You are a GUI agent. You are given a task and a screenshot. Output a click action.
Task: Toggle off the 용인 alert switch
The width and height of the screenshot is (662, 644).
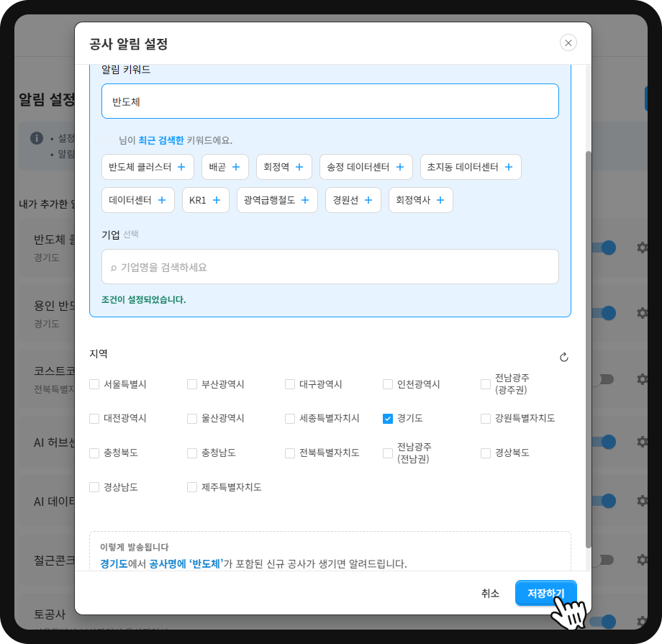(x=604, y=313)
